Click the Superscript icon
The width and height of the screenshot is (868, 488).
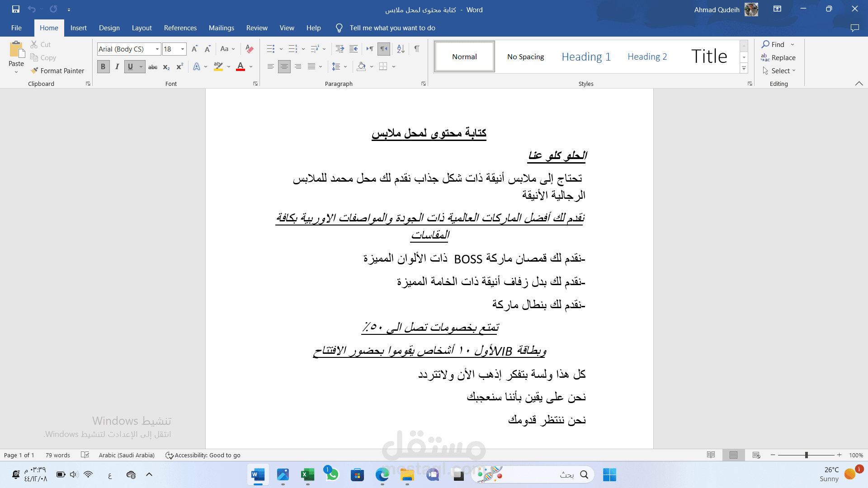coord(179,67)
